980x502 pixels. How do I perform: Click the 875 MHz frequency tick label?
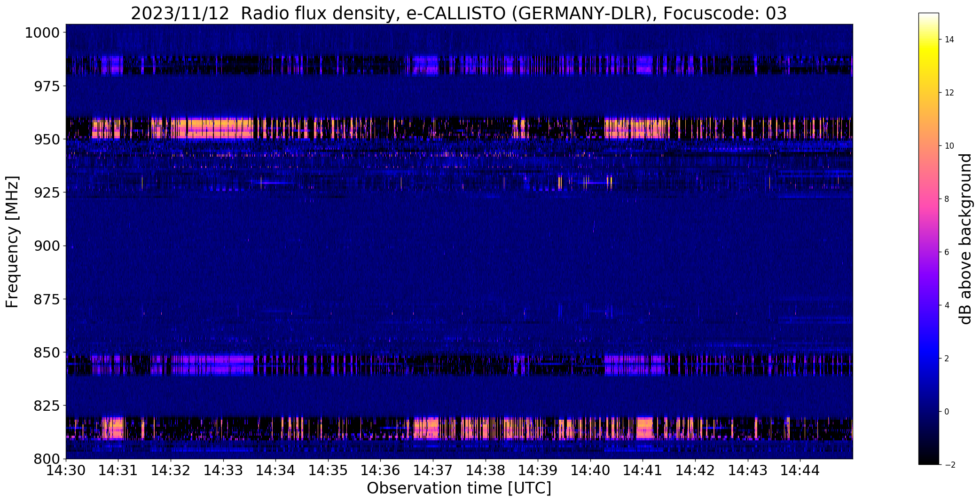47,299
